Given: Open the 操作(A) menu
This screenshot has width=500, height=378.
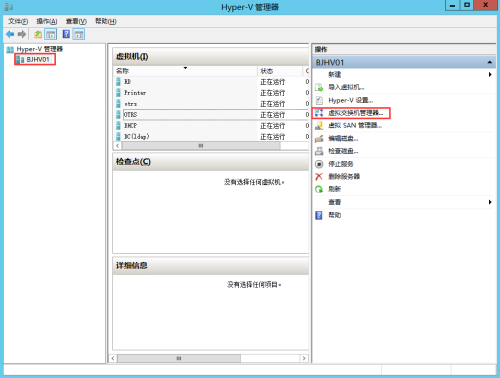Looking at the screenshot, I should pyautogui.click(x=47, y=21).
